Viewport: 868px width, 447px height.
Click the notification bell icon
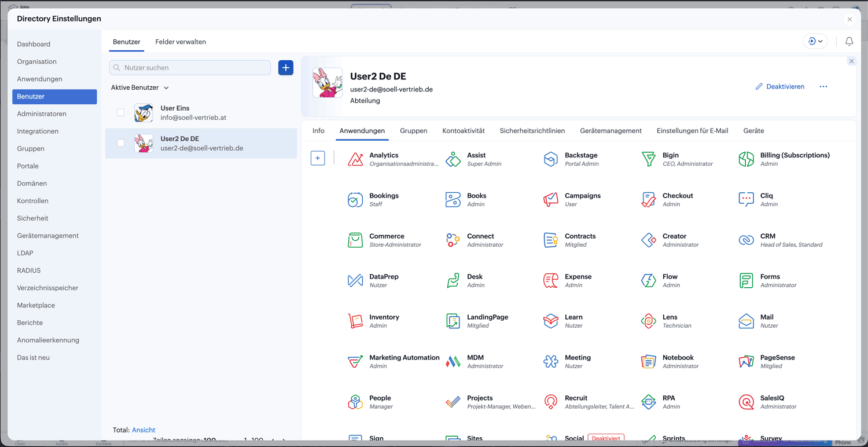click(849, 42)
